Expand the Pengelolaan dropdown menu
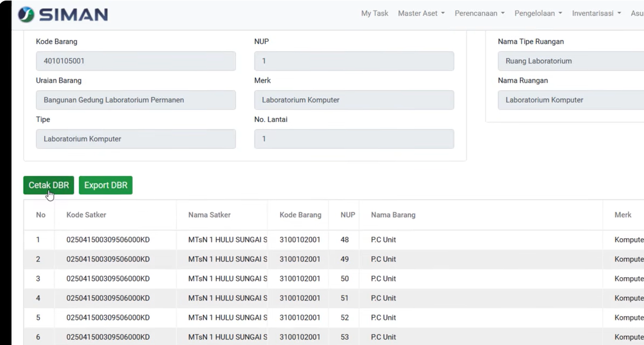The height and width of the screenshot is (345, 644). 538,13
